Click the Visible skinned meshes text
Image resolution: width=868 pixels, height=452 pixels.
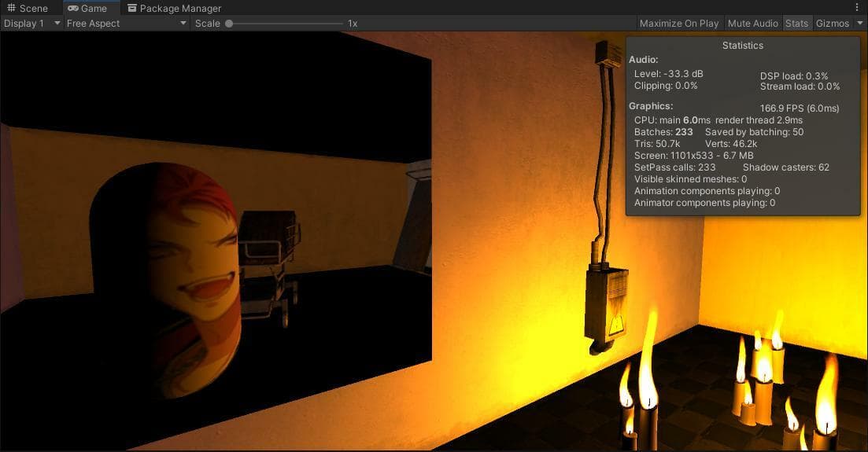click(x=690, y=179)
